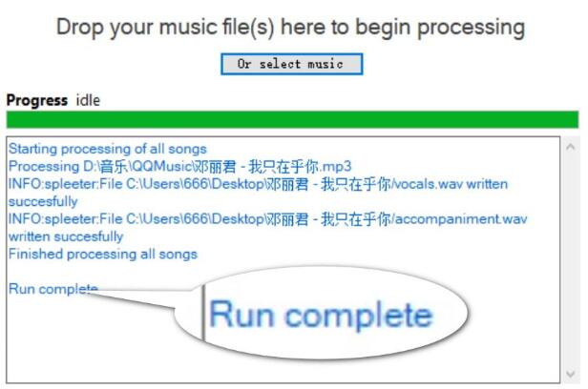Screen dimensions: 588x389
Task: Click 'Starting processing of all songs' log line
Action: [108, 149]
